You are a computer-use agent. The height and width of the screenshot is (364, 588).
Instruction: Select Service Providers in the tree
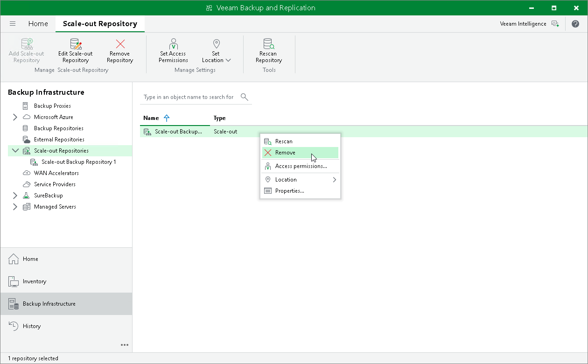point(55,184)
